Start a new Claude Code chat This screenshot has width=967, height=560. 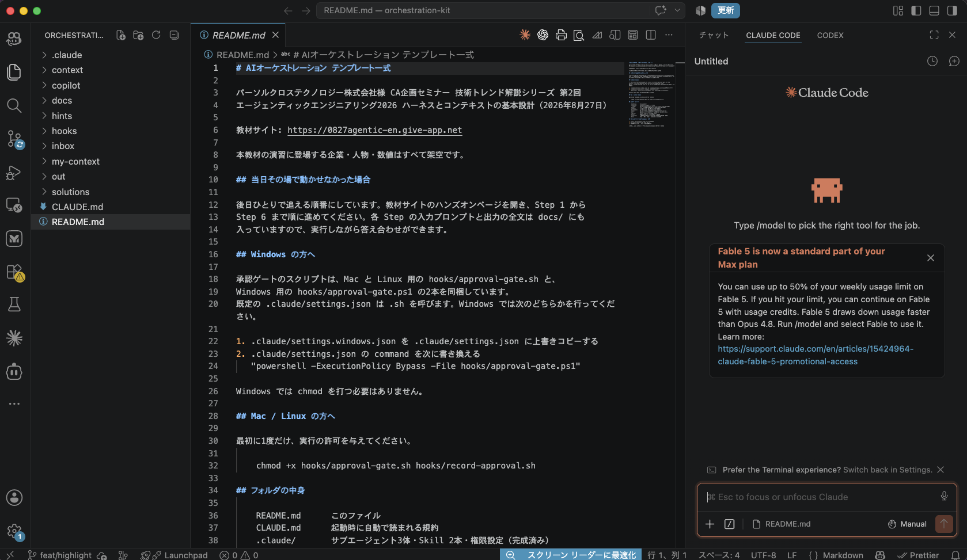[954, 61]
